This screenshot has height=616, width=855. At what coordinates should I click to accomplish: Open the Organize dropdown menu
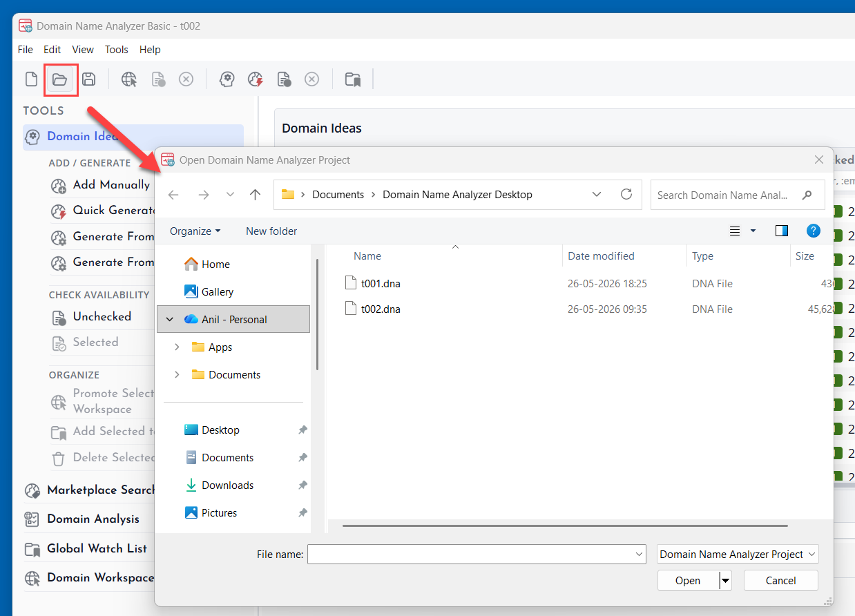click(195, 231)
